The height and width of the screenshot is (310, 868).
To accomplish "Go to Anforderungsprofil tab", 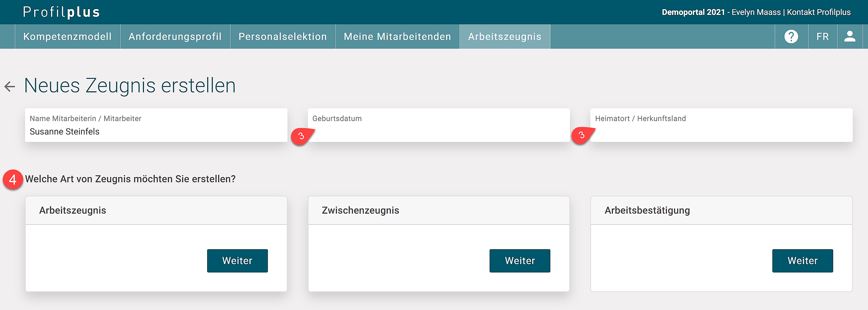I will tap(175, 36).
